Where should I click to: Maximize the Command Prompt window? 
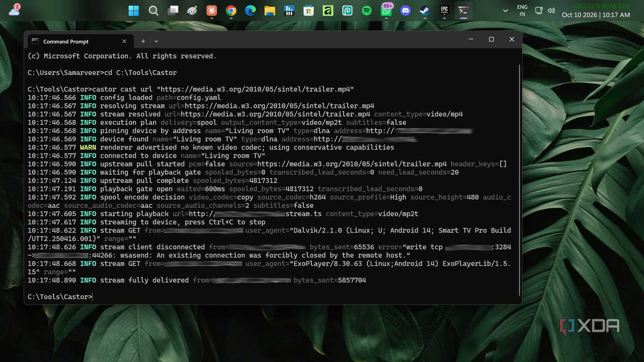tap(491, 39)
